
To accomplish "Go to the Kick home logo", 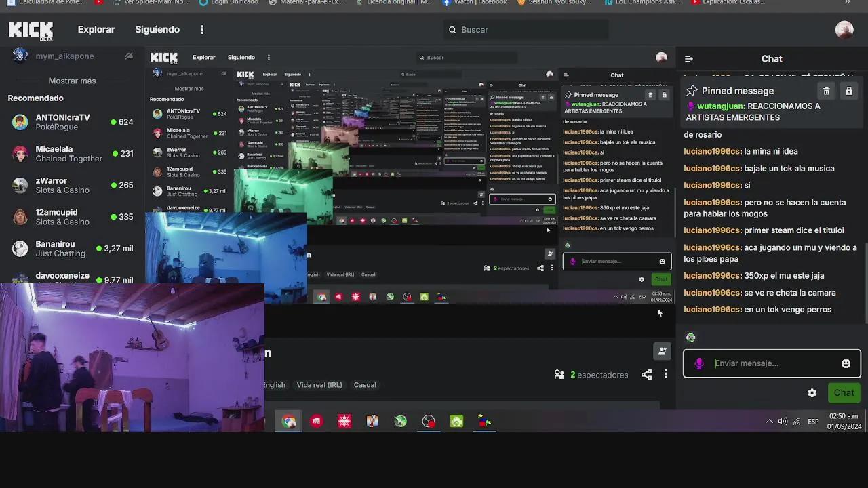I will point(31,31).
